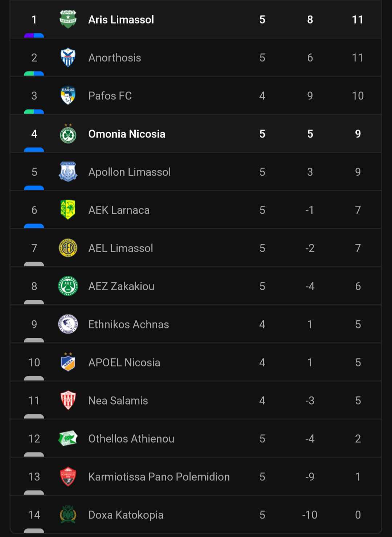Click the AEZ Zakakiou green badge

(68, 286)
